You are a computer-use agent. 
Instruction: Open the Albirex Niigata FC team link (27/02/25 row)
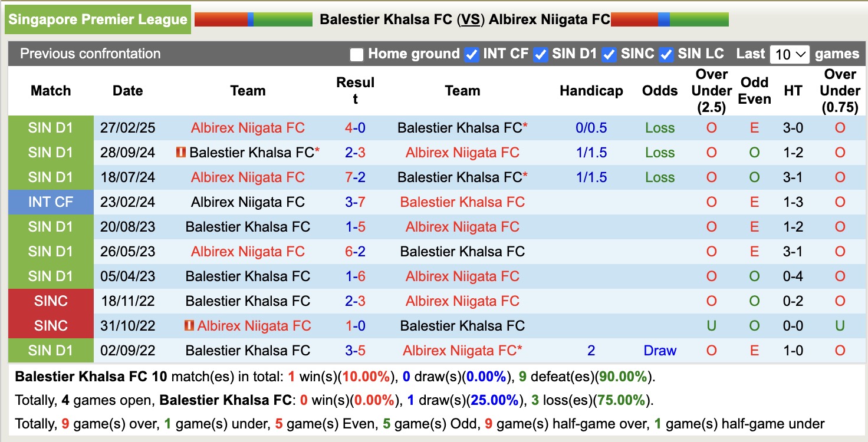click(248, 128)
